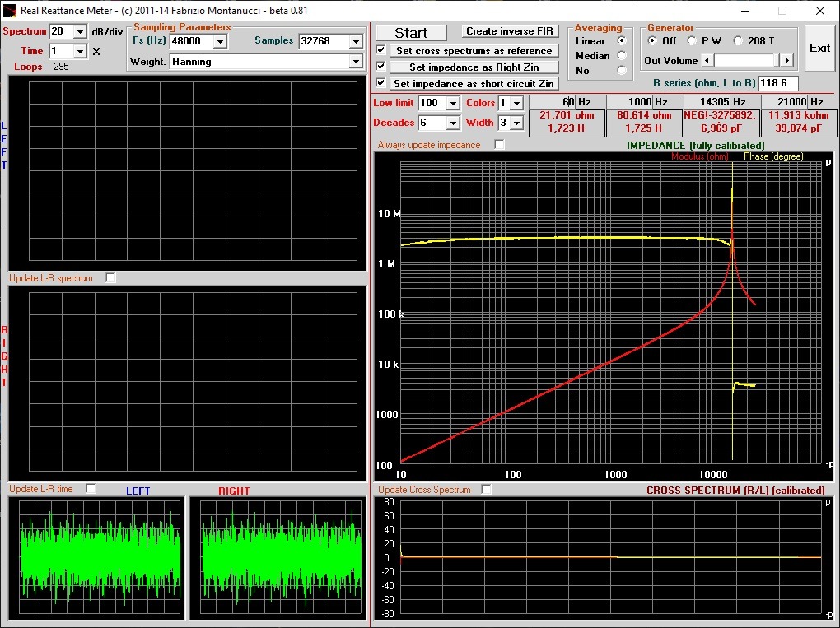The width and height of the screenshot is (840, 628).
Task: Select No averaging radio button
Action: coord(622,70)
